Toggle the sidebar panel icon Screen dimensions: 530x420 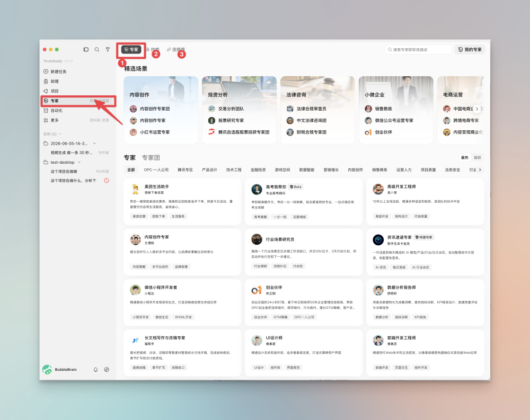86,49
